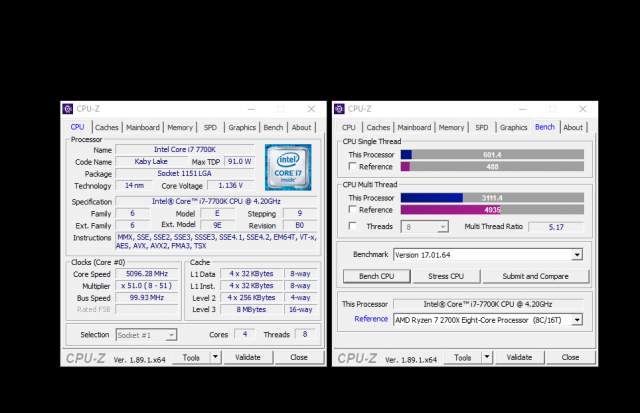
Task: Click the CPU-Z icon in the Bench window title bar
Action: click(x=340, y=109)
